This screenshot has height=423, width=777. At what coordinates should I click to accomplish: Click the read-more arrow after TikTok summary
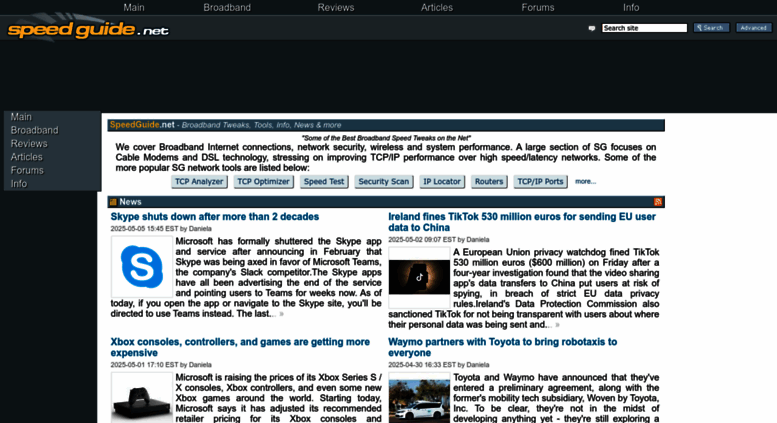[x=557, y=325]
